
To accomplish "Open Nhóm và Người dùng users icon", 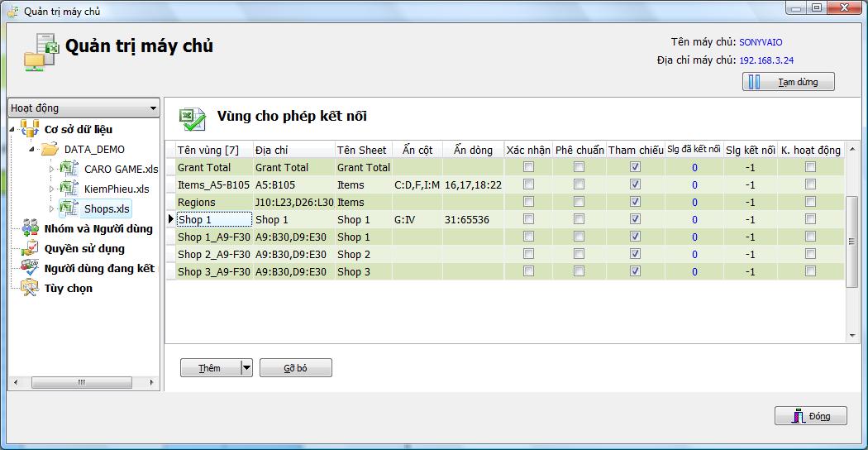I will (31, 228).
